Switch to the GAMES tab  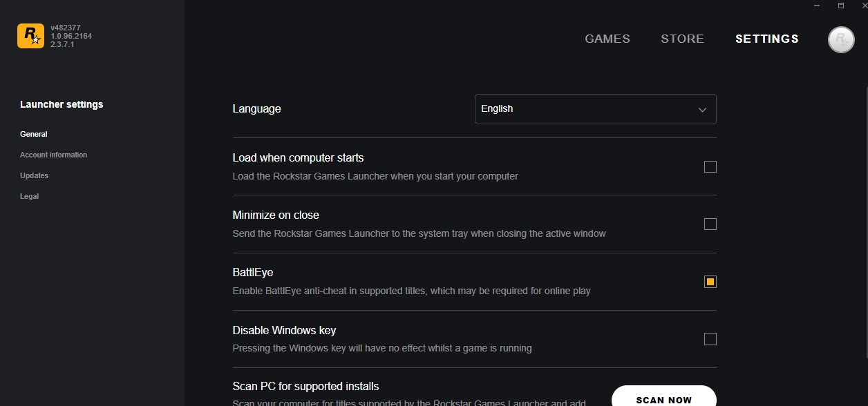(607, 39)
